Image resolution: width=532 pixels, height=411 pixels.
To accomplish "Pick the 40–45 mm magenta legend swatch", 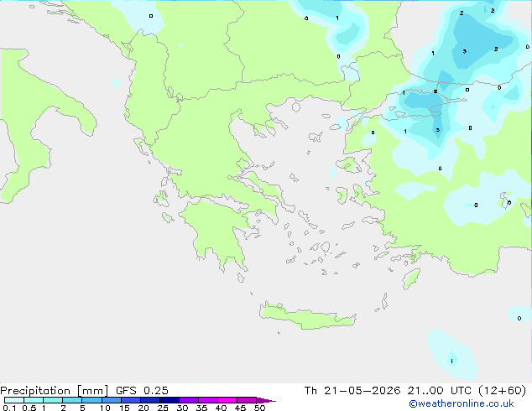I will point(227,400).
